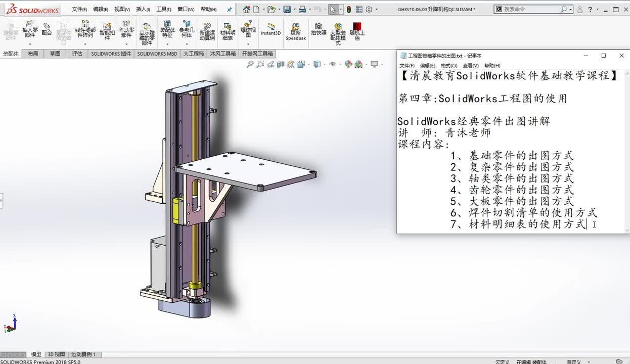Click Update Speedpak (更新Speedpak) icon
The image size is (630, 364).
click(x=296, y=31)
